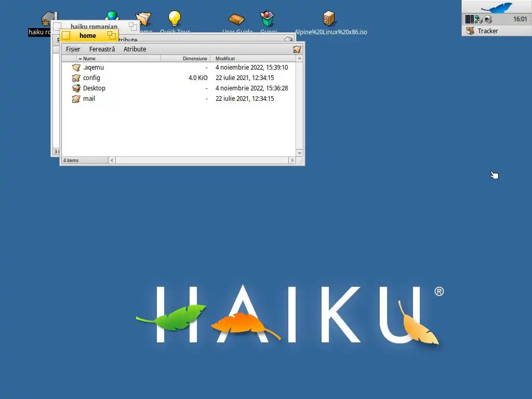The image size is (532, 399).
Task: Click the mail row date 22 iulie 2021
Action: pyautogui.click(x=245, y=99)
